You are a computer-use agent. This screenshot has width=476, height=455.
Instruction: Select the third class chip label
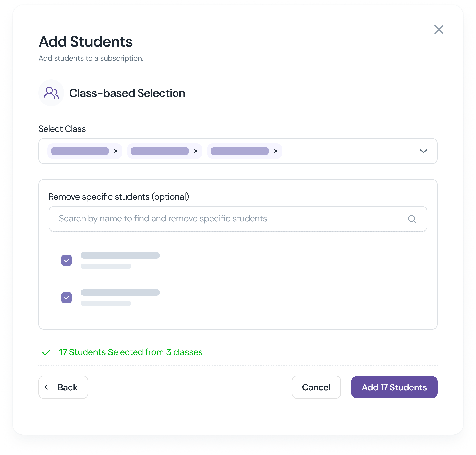pos(240,151)
